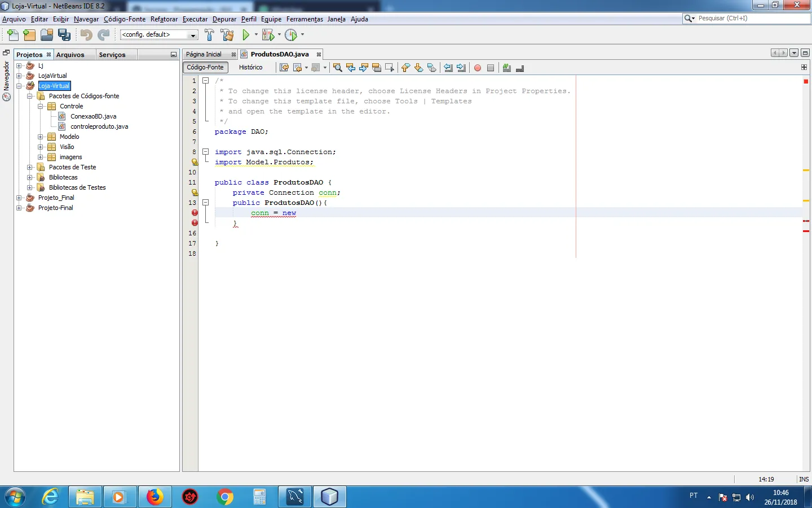This screenshot has height=508, width=812.
Task: Collapse the Controle package node
Action: [x=41, y=106]
